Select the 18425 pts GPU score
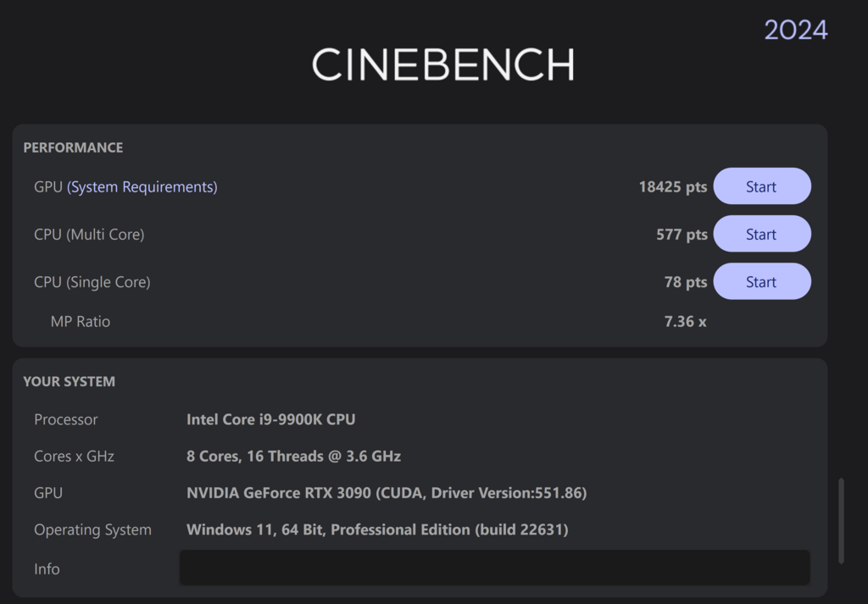The width and height of the screenshot is (868, 604). [x=672, y=187]
